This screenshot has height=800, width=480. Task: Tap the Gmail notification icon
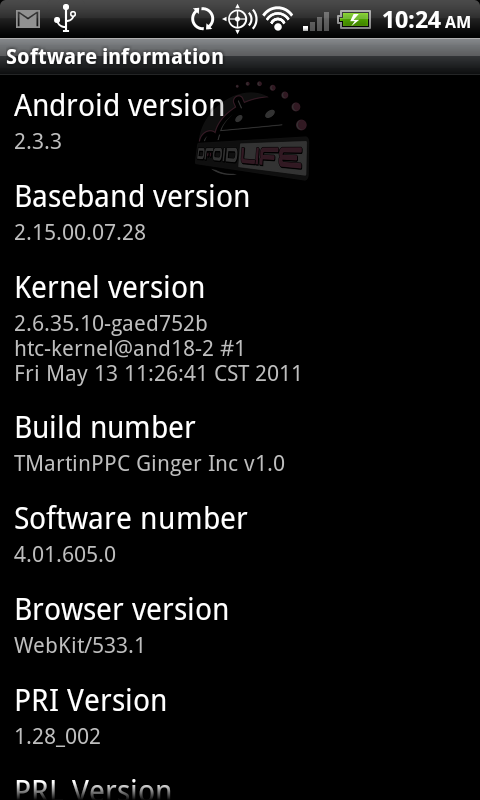(28, 19)
